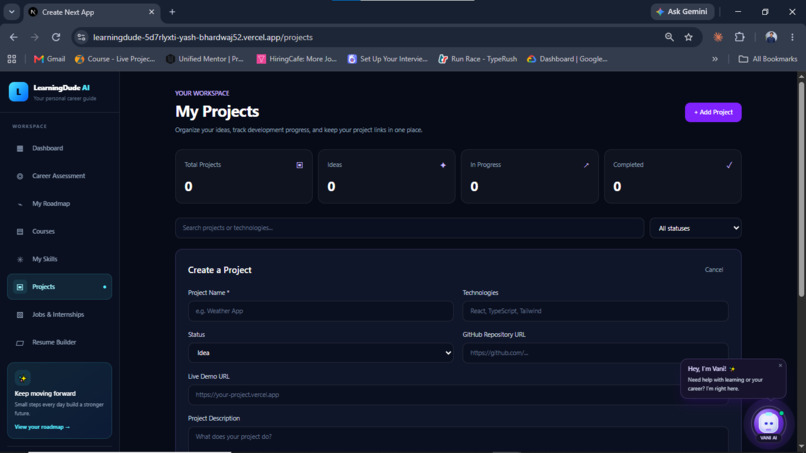Open the Apps grid in bookmarks bar
The width and height of the screenshot is (806, 453).
click(11, 59)
